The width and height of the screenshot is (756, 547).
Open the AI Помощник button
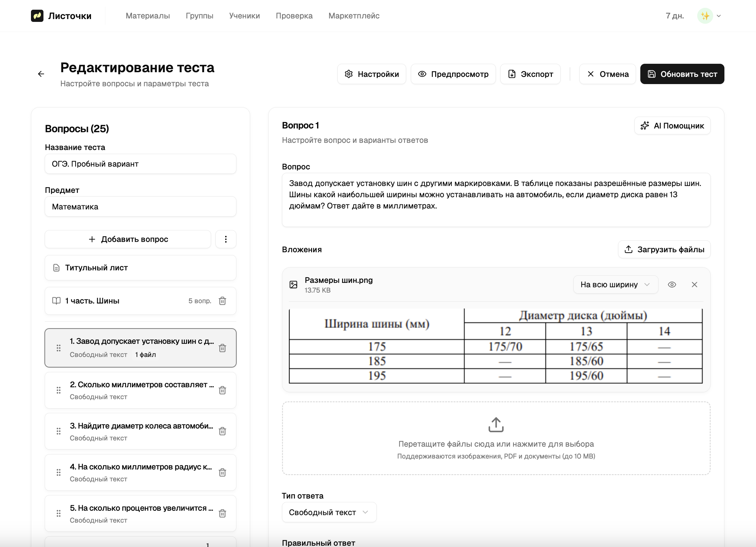(672, 126)
